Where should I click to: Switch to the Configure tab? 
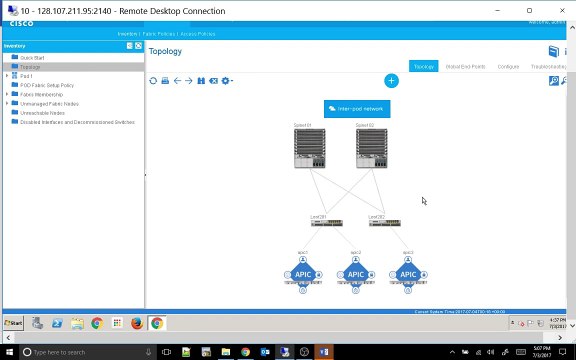(508, 66)
